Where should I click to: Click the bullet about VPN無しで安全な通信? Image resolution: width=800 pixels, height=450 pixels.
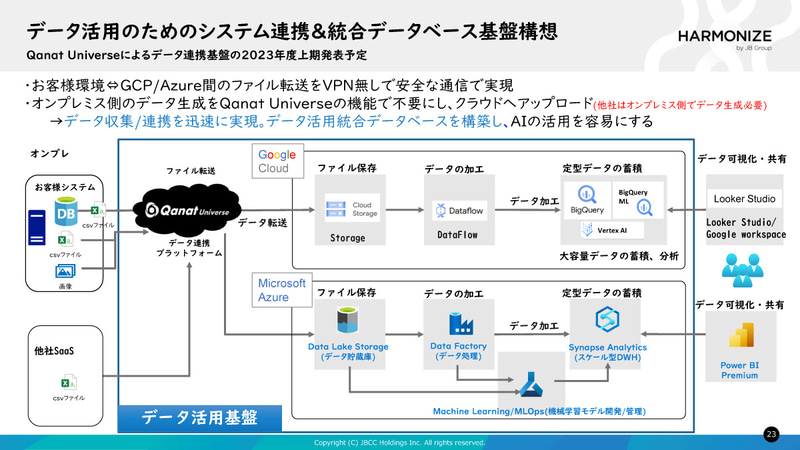coord(269,85)
